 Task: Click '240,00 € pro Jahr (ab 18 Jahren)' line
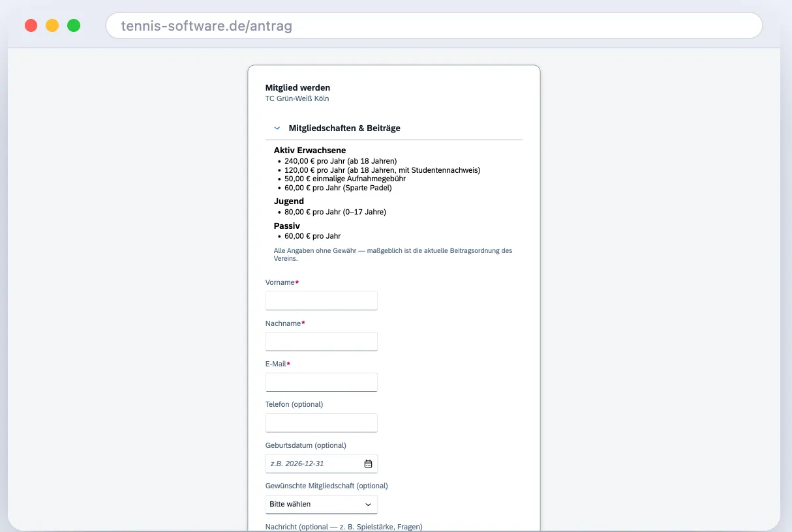(341, 161)
